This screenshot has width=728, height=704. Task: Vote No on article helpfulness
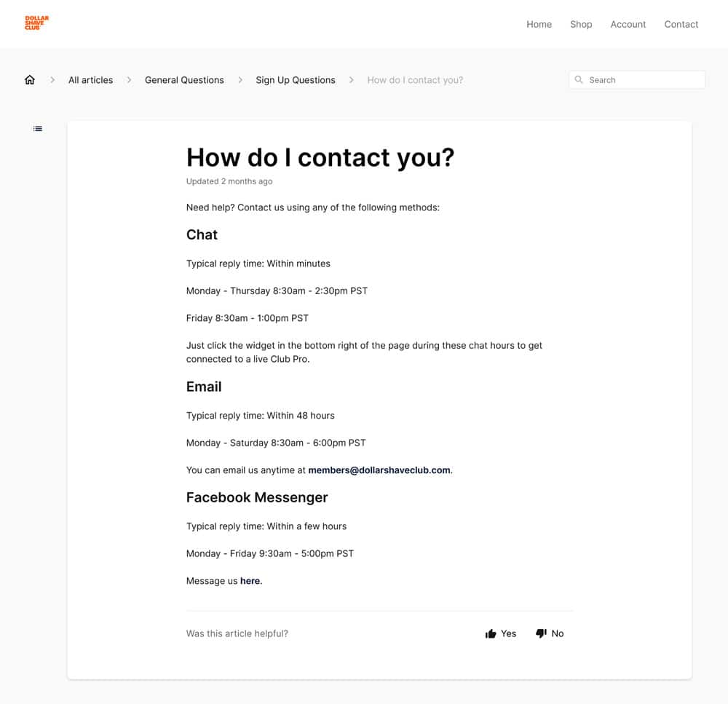tap(557, 633)
